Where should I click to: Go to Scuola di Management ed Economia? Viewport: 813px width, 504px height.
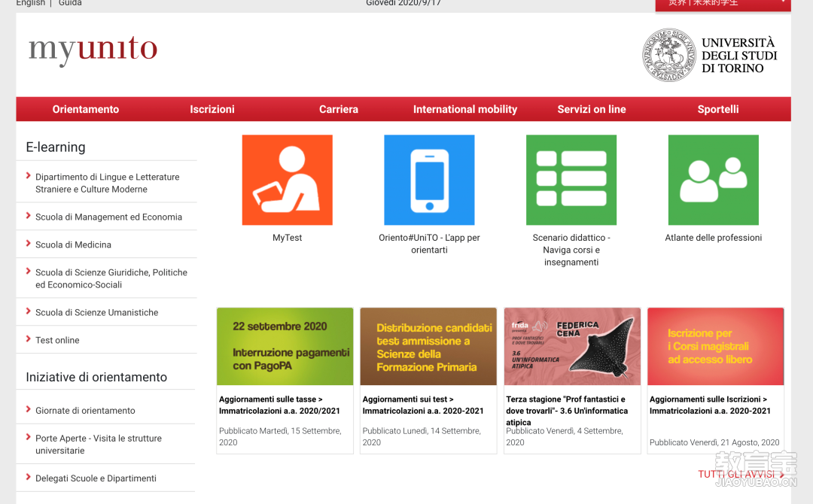click(x=109, y=217)
